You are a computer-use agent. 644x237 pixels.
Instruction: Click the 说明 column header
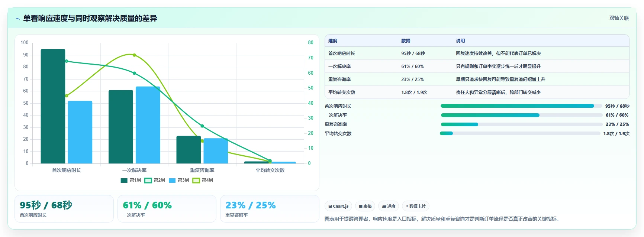(x=460, y=41)
